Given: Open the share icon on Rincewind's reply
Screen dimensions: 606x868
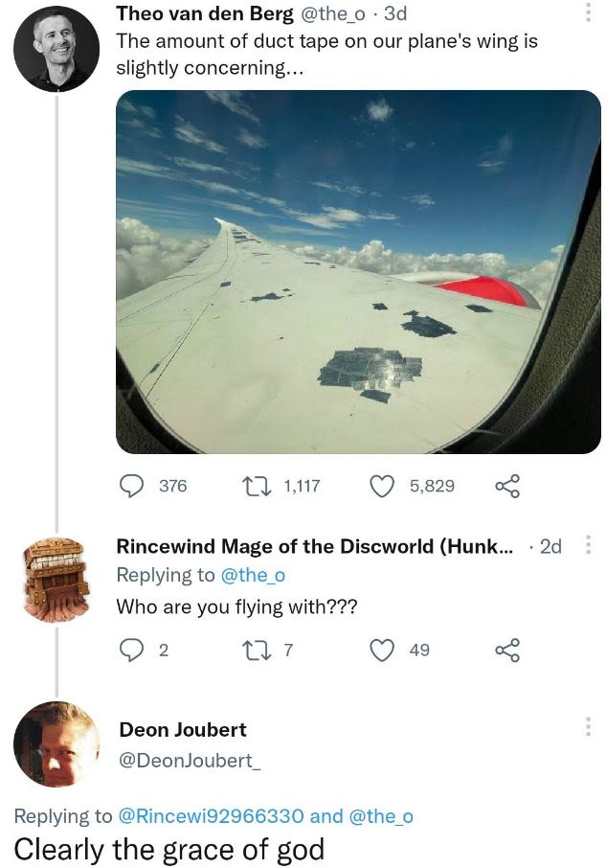Looking at the screenshot, I should [507, 650].
